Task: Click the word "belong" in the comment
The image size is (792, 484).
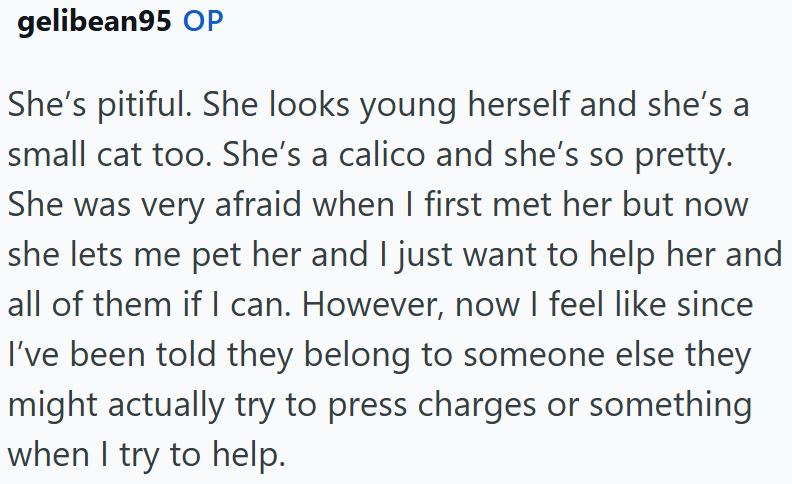Action: point(357,355)
